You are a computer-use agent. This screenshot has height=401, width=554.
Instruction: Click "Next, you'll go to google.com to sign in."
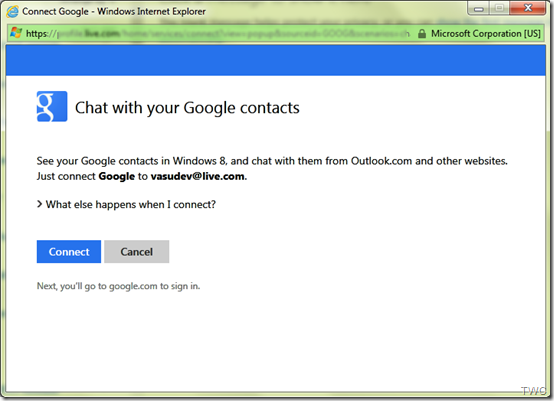click(x=118, y=286)
